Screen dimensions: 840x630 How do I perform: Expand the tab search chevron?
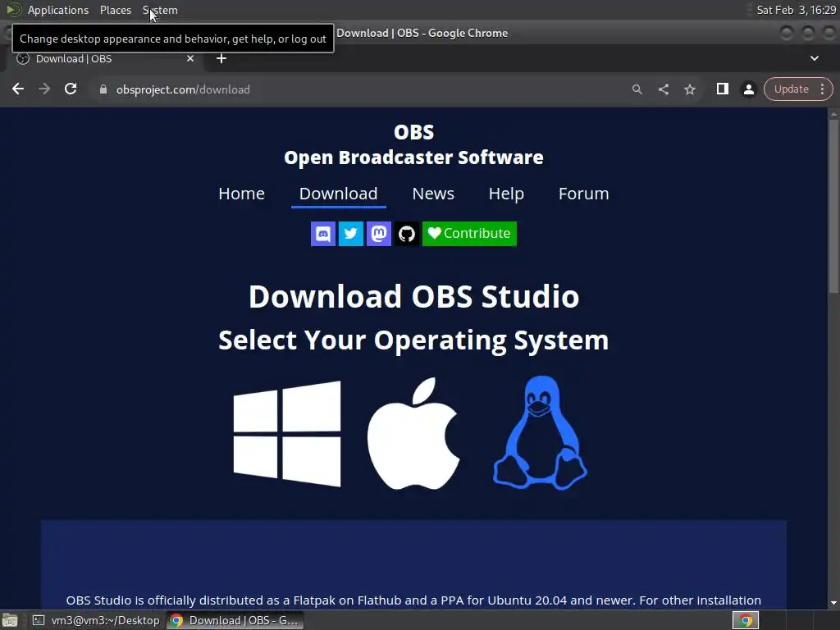tap(815, 58)
